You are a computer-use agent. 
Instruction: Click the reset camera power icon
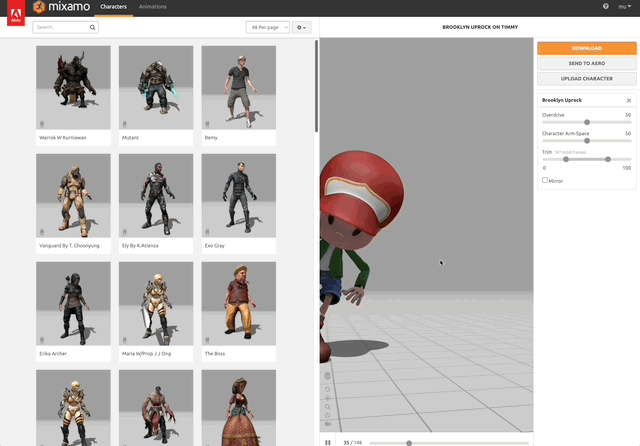coord(327,415)
